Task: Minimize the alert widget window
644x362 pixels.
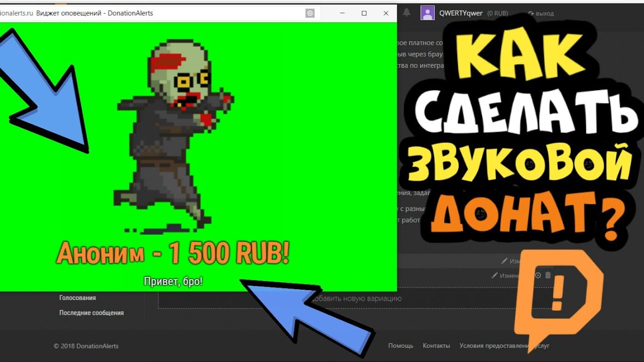Action: click(342, 14)
